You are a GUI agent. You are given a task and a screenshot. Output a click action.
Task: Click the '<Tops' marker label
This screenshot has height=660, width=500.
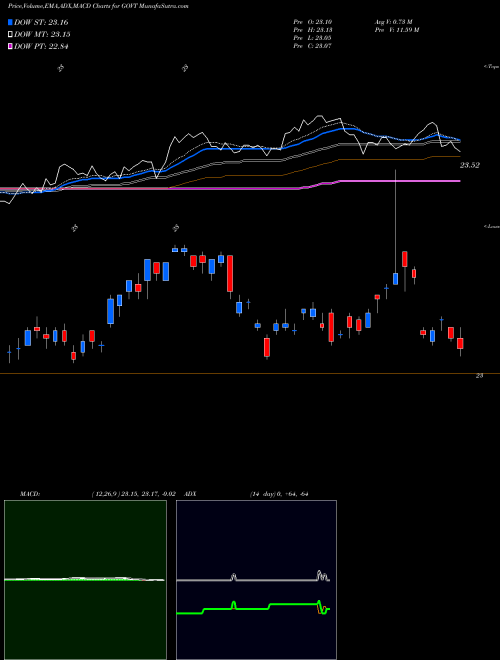point(492,67)
